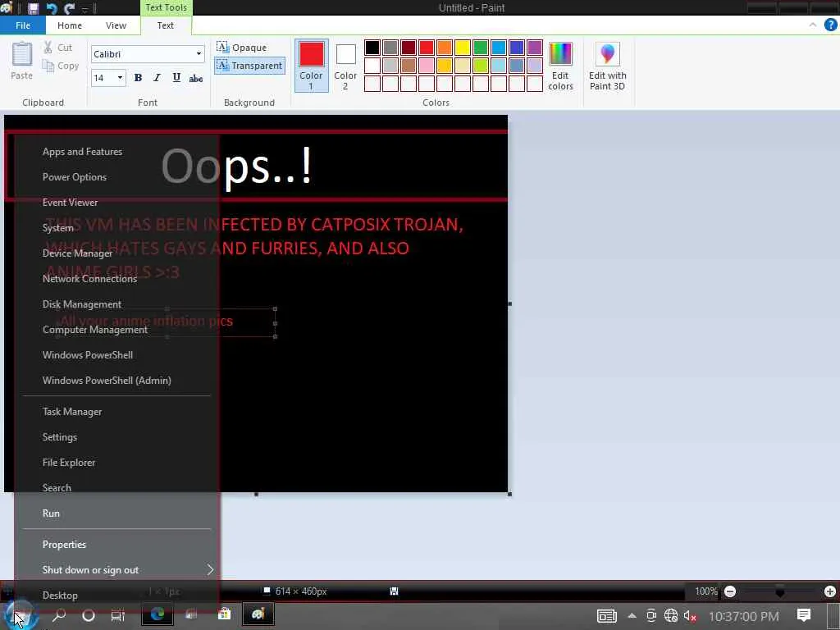
Task: Open Microsoft Edge from taskbar
Action: (157, 614)
